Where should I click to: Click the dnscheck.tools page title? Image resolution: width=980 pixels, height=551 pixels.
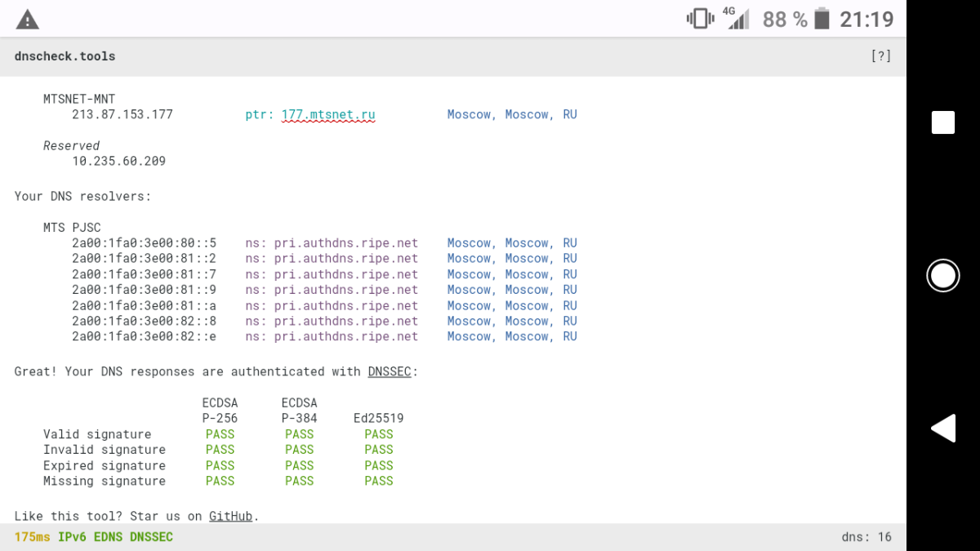[65, 56]
